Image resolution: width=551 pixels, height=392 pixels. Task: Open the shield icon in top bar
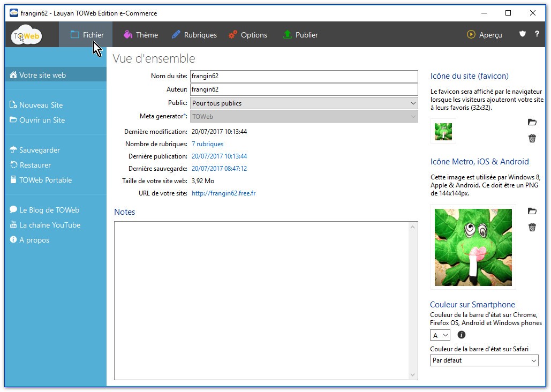[523, 34]
